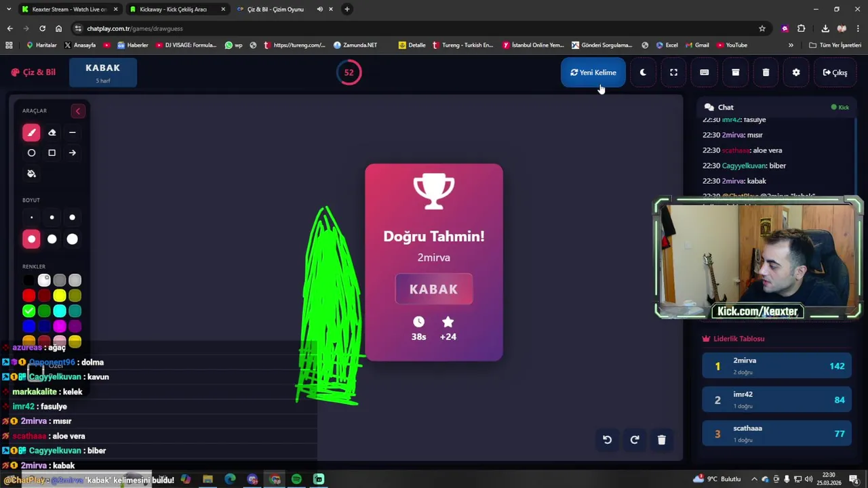The width and height of the screenshot is (868, 488).
Task: Clear the canvas with the bottom trash icon
Action: tap(661, 440)
